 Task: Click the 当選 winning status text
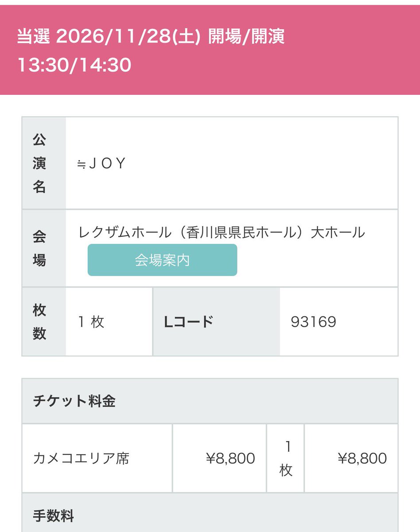click(35, 36)
